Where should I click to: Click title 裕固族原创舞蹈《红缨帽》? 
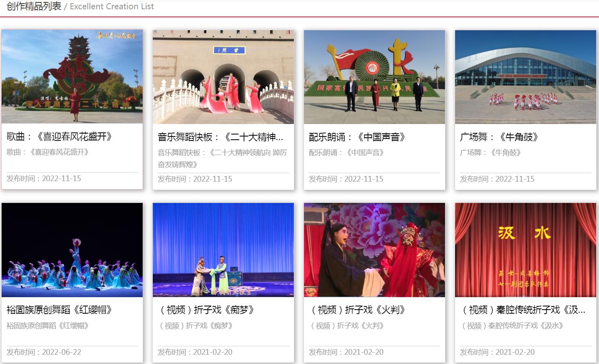tap(59, 310)
